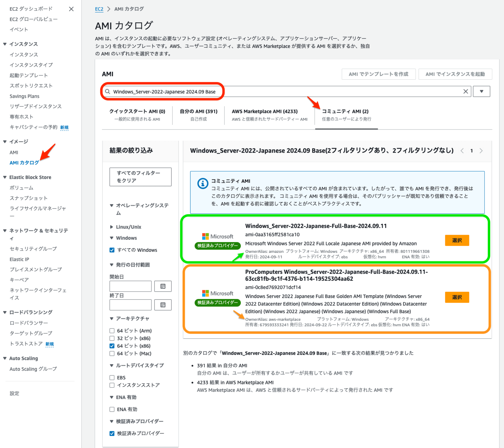
Task: Click the Microsoft logo of the Amazon-provided AMI
Action: coord(218,237)
